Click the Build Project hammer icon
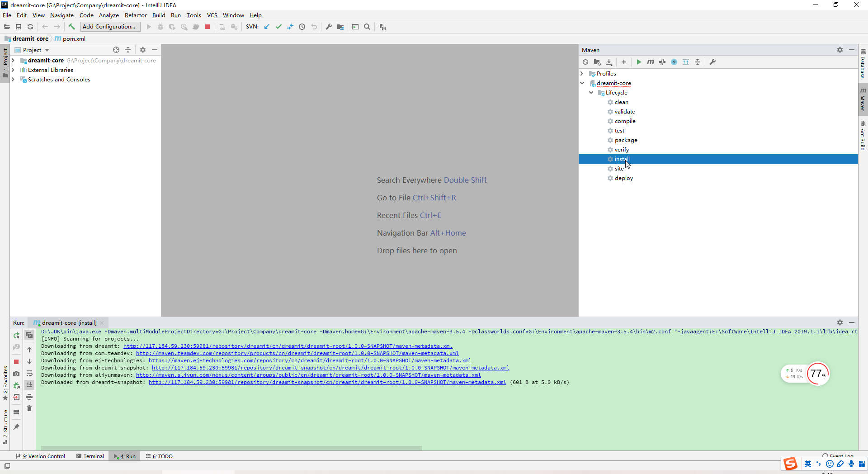 click(71, 27)
